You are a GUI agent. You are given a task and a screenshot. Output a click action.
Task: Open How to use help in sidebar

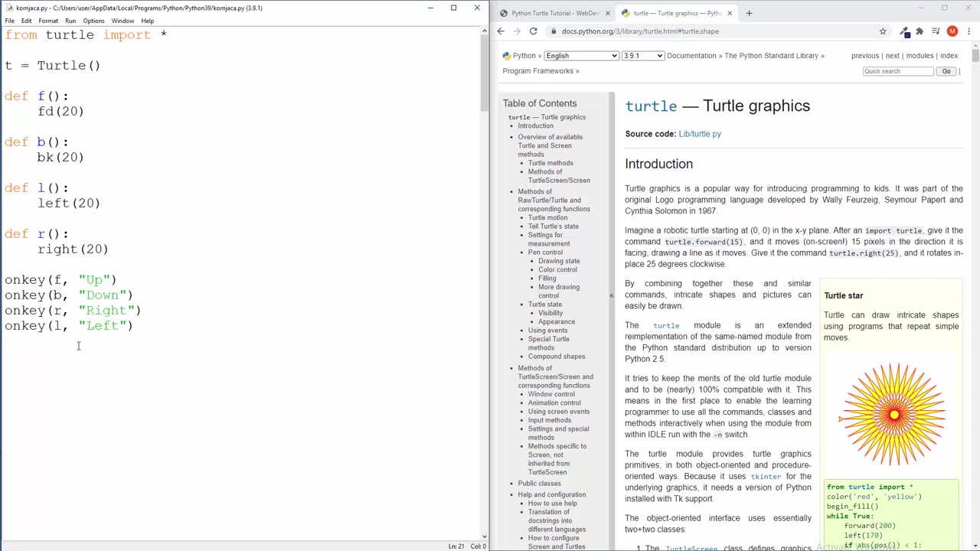552,504
